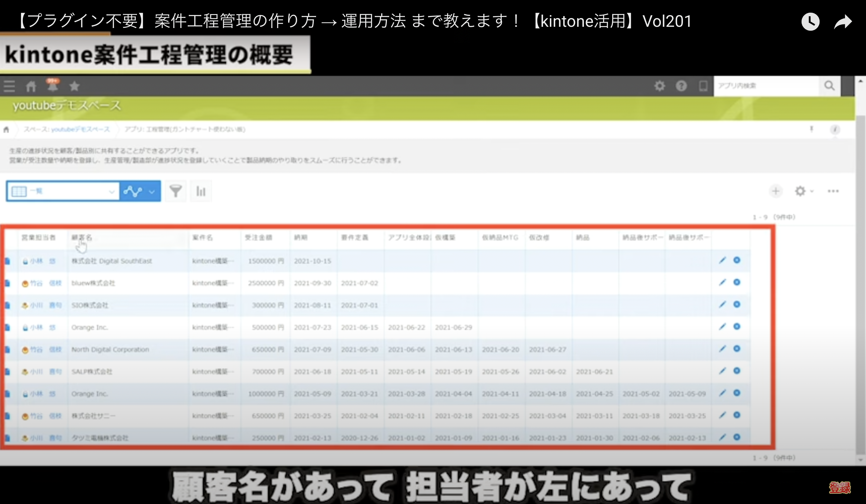Screen dimensions: 866x504
Task: Open the bar chart aggregation icon
Action: coord(201,191)
